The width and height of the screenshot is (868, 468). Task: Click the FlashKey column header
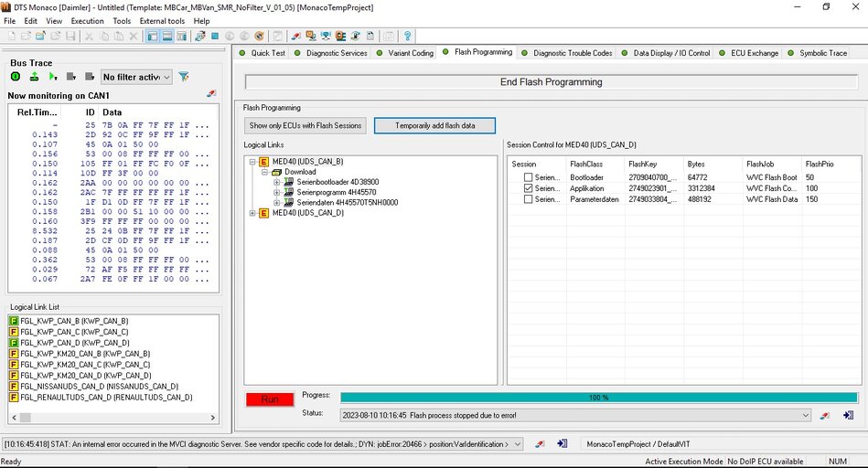(x=654, y=165)
